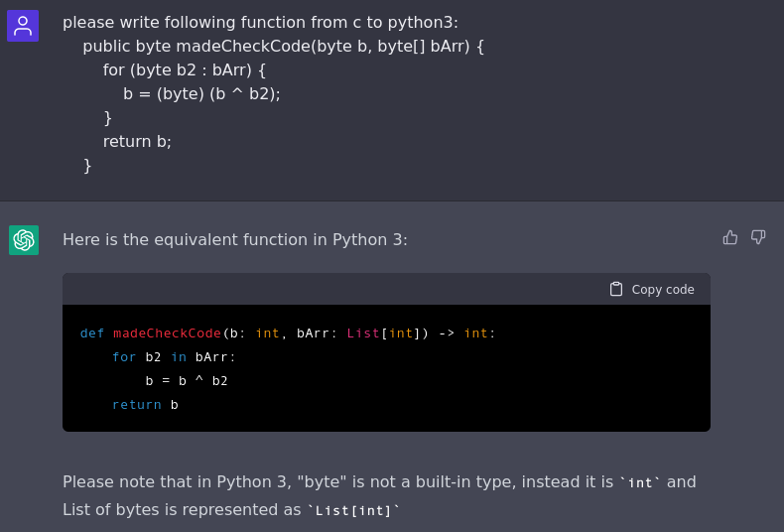The width and height of the screenshot is (784, 532).
Task: Click the inline `int` code in the note
Action: (640, 482)
